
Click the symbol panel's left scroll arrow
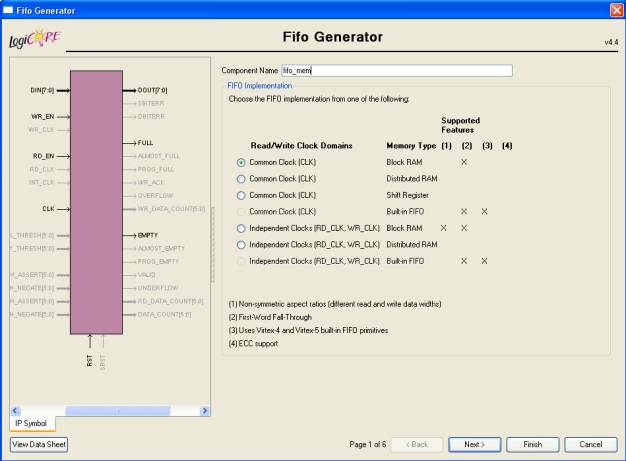[15, 410]
